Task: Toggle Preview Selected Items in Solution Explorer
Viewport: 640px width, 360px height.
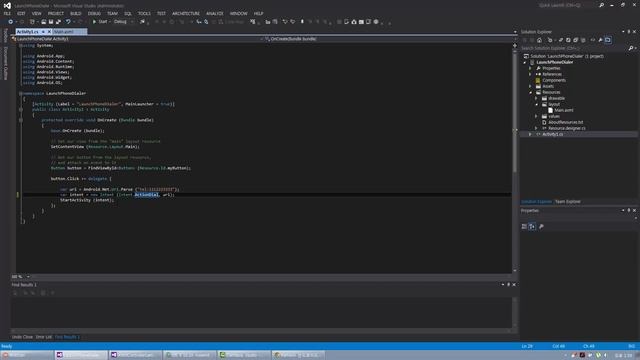Action: (608, 40)
